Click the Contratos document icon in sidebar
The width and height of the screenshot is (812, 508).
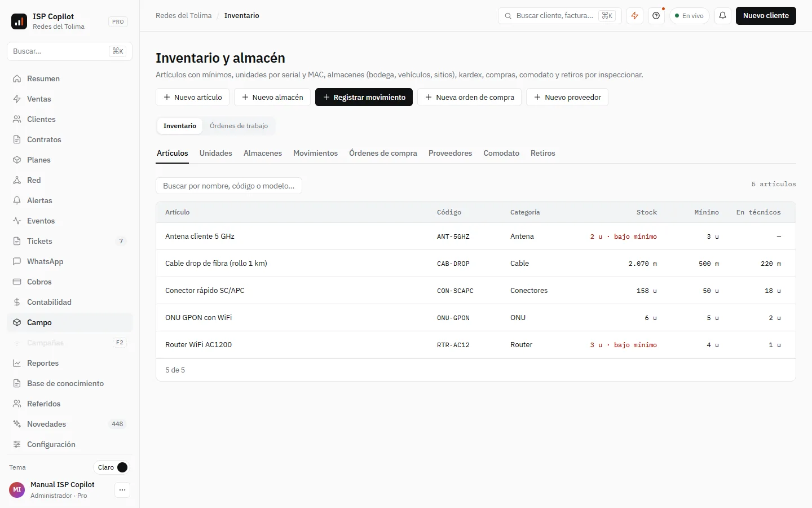pos(17,139)
